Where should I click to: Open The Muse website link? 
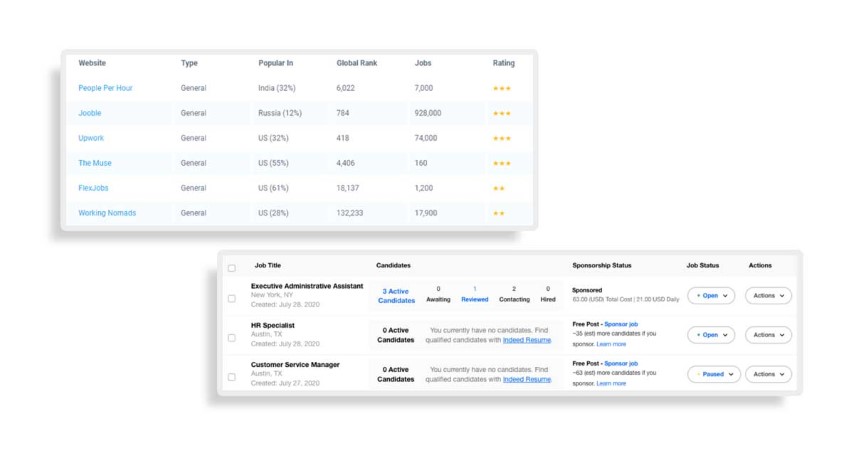pos(95,163)
